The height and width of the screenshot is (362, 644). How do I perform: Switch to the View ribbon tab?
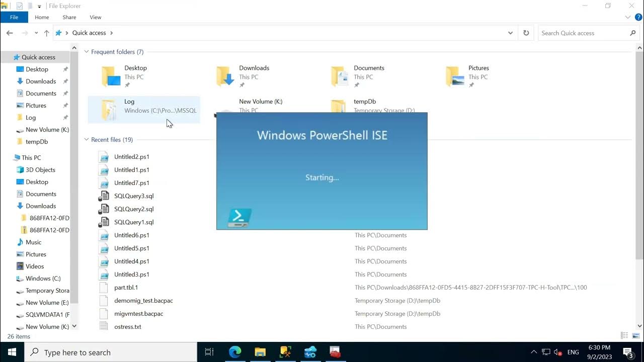(95, 17)
